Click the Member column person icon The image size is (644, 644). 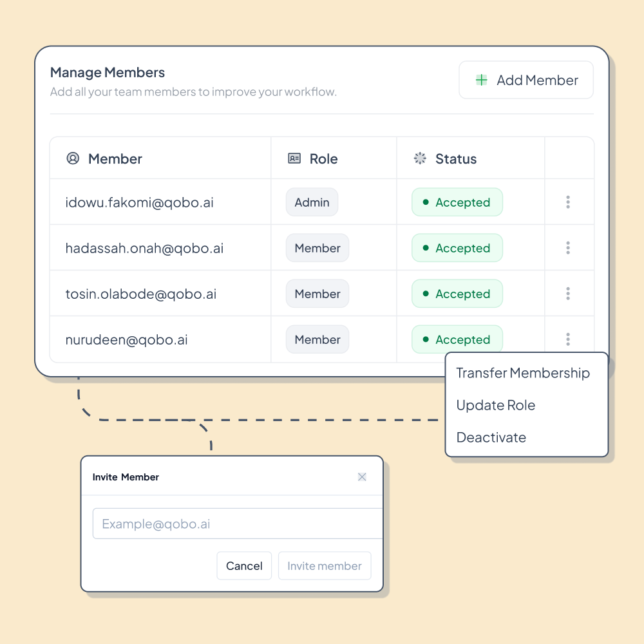point(73,158)
